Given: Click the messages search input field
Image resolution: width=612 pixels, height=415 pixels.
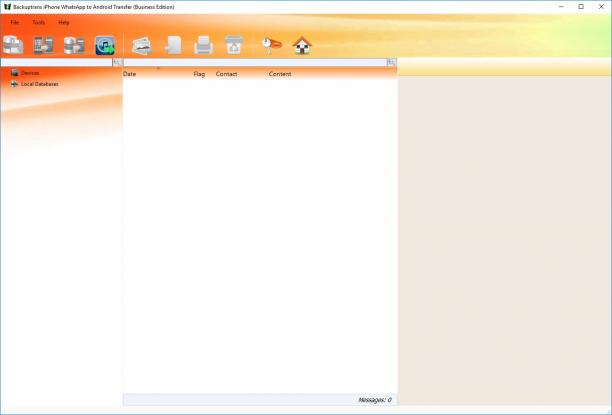Looking at the screenshot, I should pos(255,62).
